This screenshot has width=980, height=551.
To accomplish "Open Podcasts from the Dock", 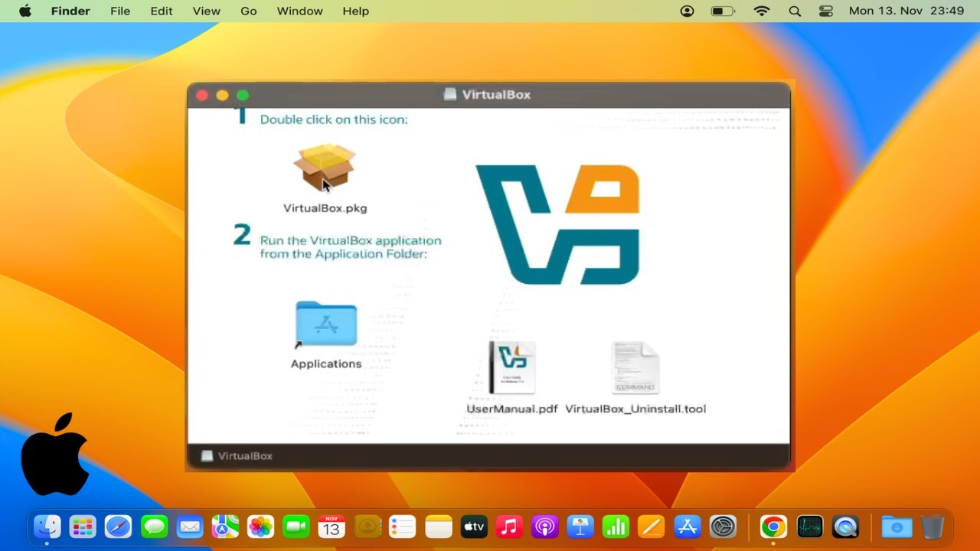I will 545,527.
